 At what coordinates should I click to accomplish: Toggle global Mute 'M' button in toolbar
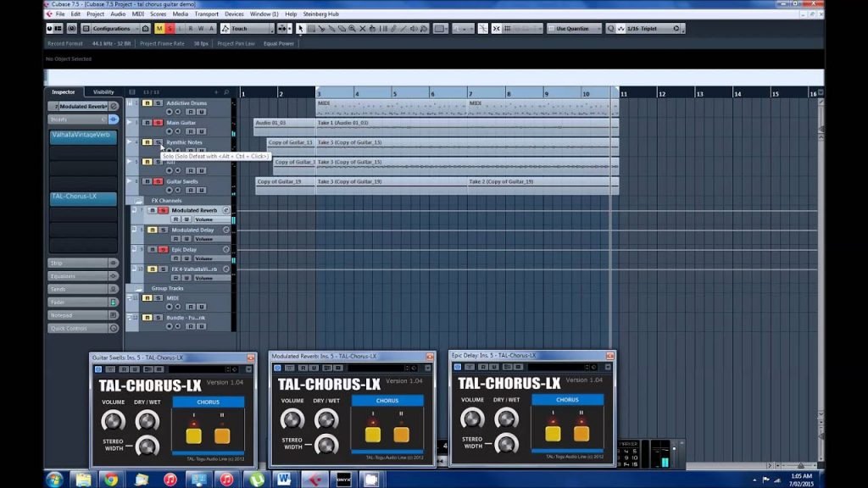coord(159,28)
